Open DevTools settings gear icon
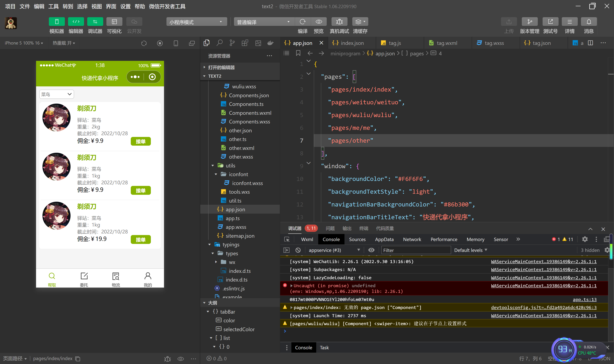Viewport: 614px width, 364px height. click(x=585, y=239)
